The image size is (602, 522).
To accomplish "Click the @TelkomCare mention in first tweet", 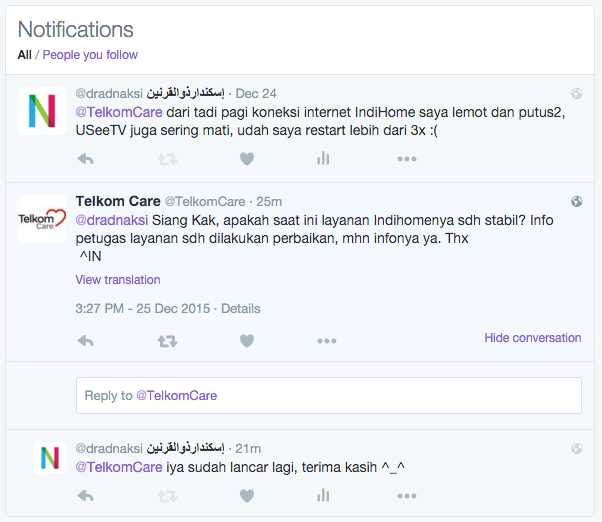I will click(x=119, y=112).
